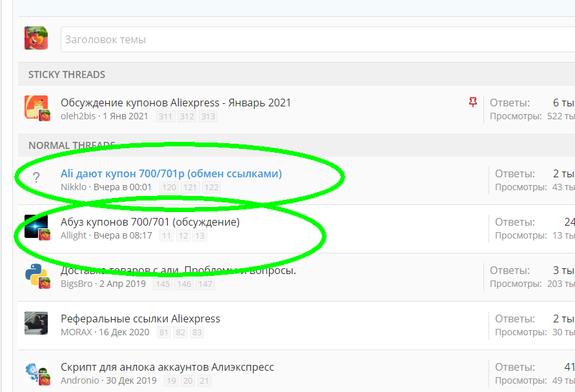Screen dimensions: 575x392
Task: Click the red pin icon on sticky thread
Action: 473,102
